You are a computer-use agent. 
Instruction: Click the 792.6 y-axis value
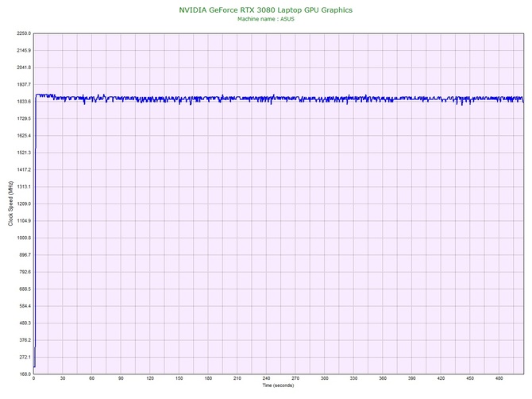tap(25, 272)
